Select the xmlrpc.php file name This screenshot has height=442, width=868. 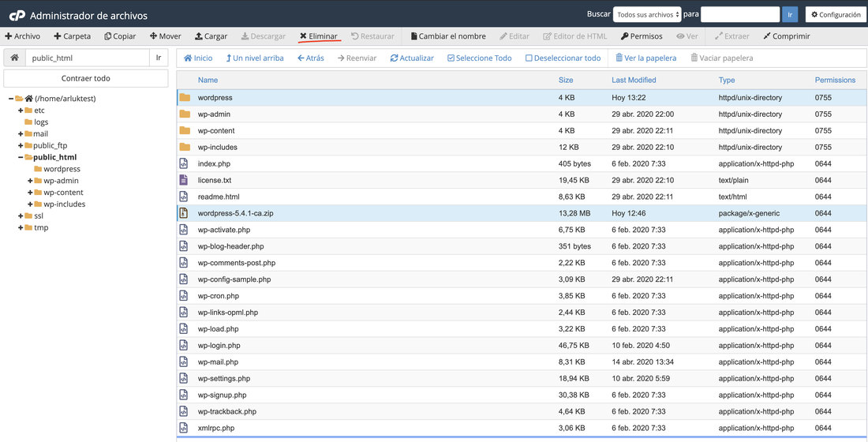tap(216, 428)
